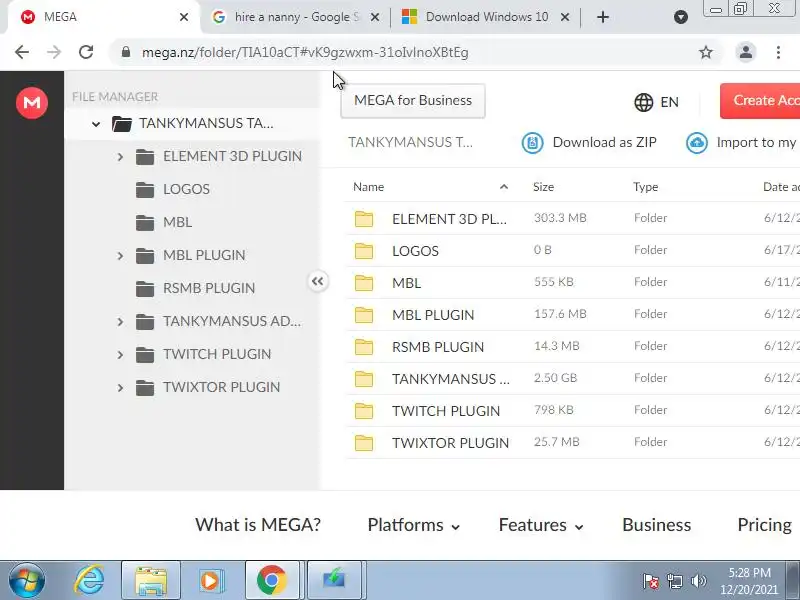Screen dimensions: 800x600
Task: Click the Download as ZIP icon
Action: click(532, 143)
